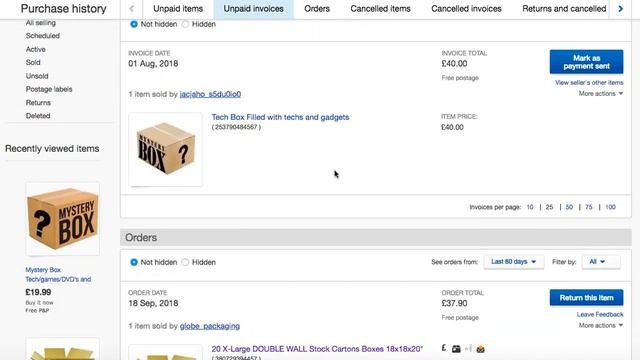The image size is (640, 360).
Task: Click the Return this item button
Action: pyautogui.click(x=586, y=298)
